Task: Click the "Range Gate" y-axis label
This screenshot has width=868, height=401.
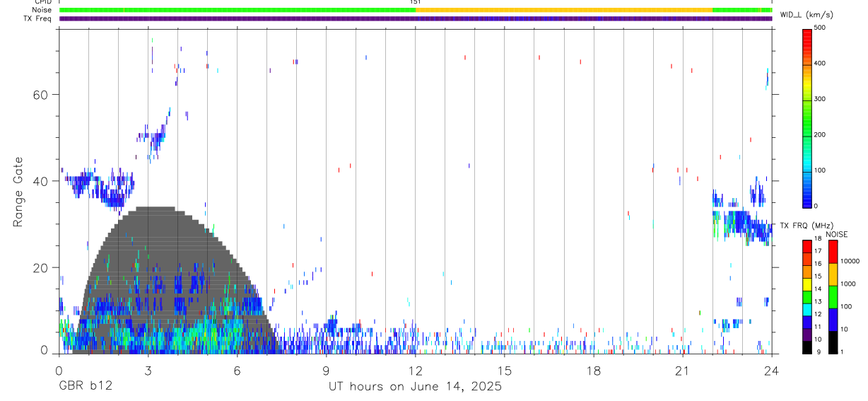Action: pos(18,192)
